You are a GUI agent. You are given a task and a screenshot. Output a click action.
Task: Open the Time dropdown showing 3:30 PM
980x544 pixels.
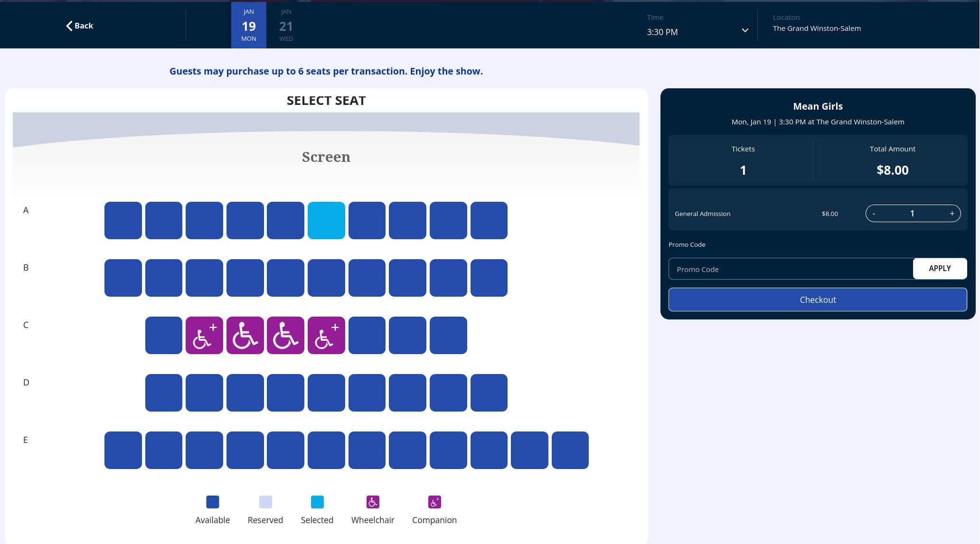coord(697,31)
